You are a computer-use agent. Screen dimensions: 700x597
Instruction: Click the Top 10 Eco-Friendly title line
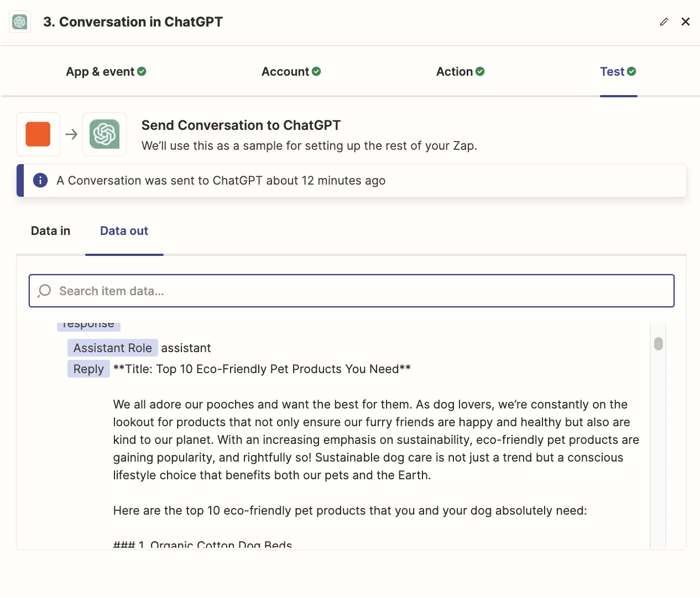[x=262, y=369]
